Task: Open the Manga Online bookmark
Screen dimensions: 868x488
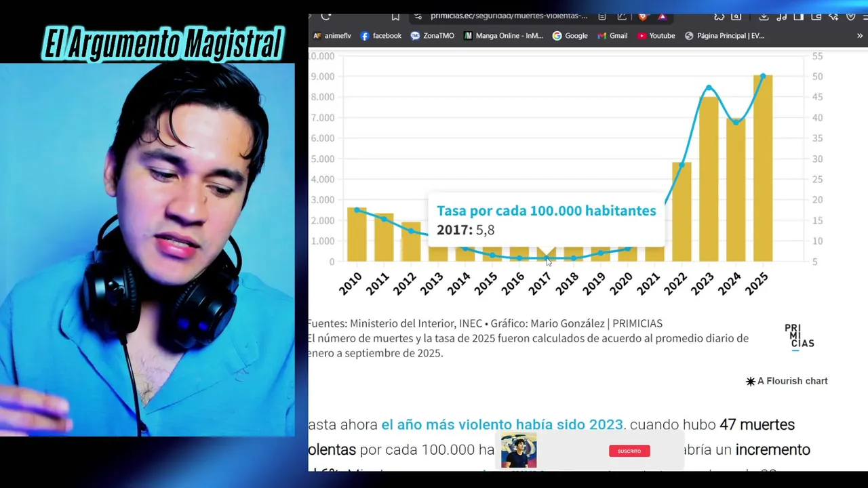Action: click(x=503, y=36)
